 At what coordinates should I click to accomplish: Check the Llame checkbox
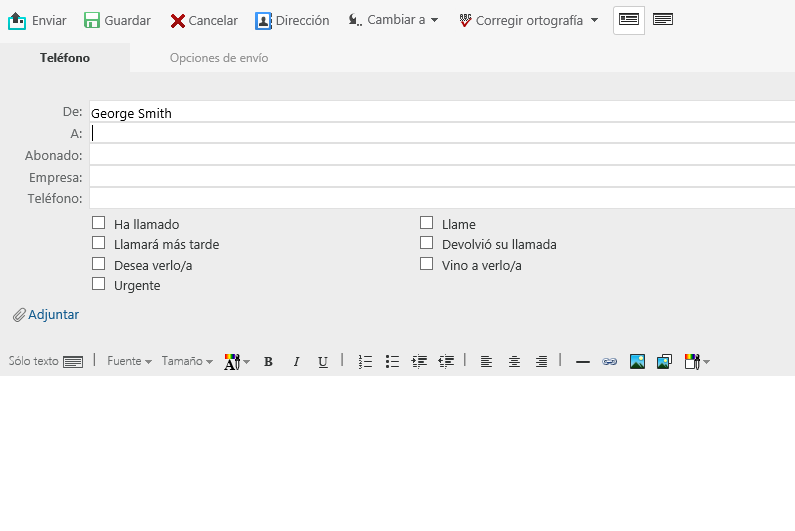426,223
